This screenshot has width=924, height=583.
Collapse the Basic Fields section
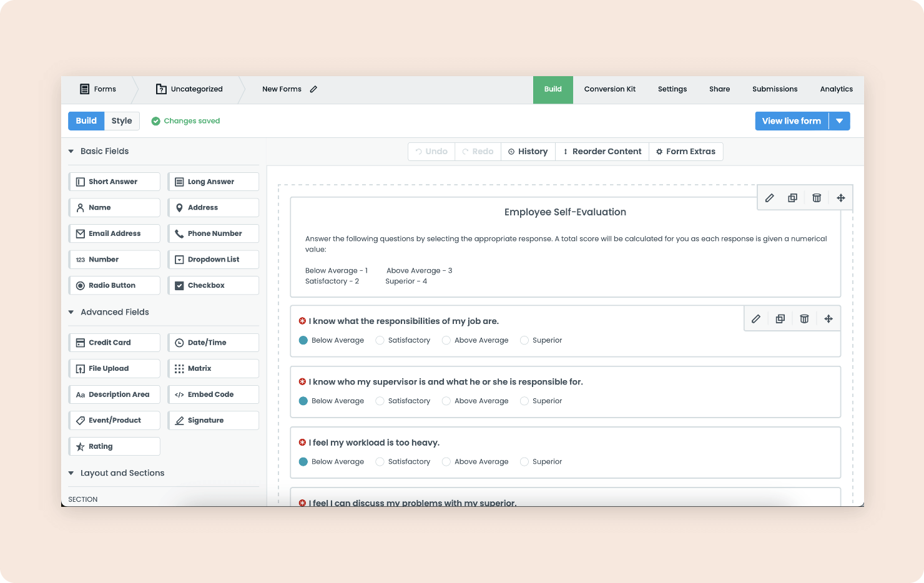click(71, 151)
